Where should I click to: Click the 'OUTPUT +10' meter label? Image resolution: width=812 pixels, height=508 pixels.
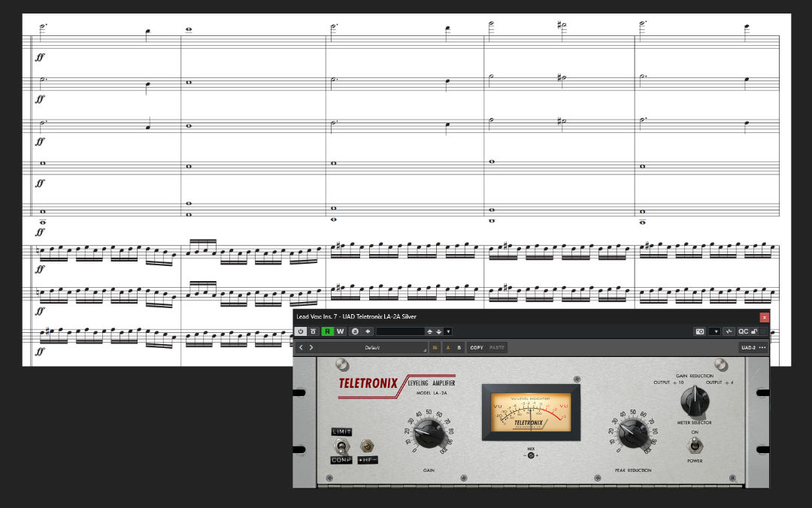[668, 383]
